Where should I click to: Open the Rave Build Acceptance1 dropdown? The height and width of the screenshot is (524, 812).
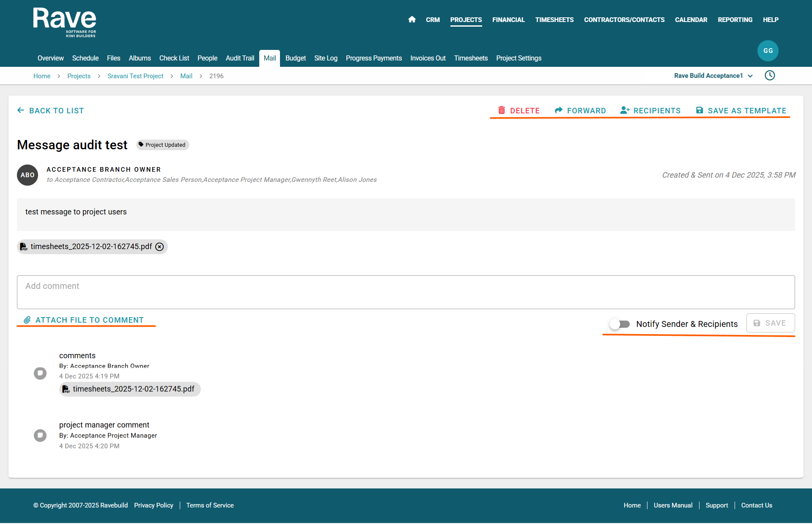713,76
